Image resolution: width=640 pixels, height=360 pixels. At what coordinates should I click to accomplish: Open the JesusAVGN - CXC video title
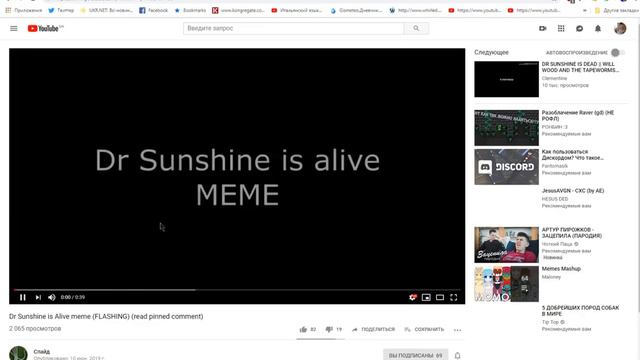coord(573,191)
